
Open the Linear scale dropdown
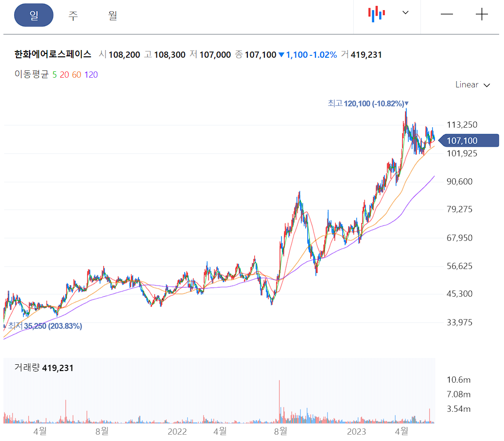pos(472,85)
